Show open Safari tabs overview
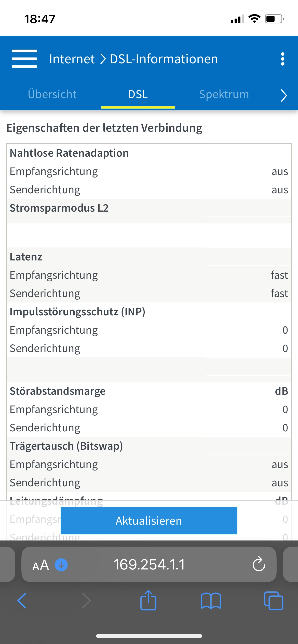Screen dimensions: 298x644 (274, 601)
